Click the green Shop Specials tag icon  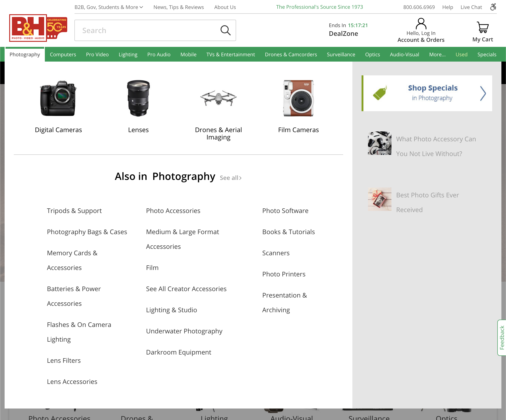coord(379,93)
